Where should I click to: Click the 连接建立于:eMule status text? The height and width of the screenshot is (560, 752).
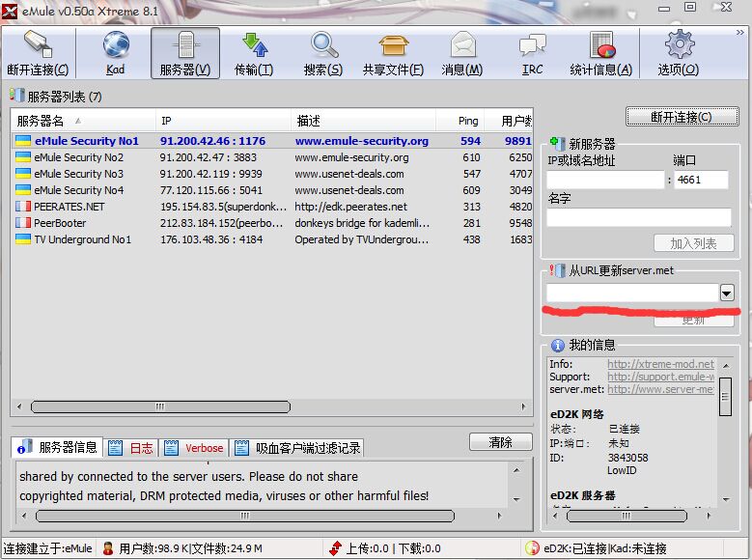[47, 548]
